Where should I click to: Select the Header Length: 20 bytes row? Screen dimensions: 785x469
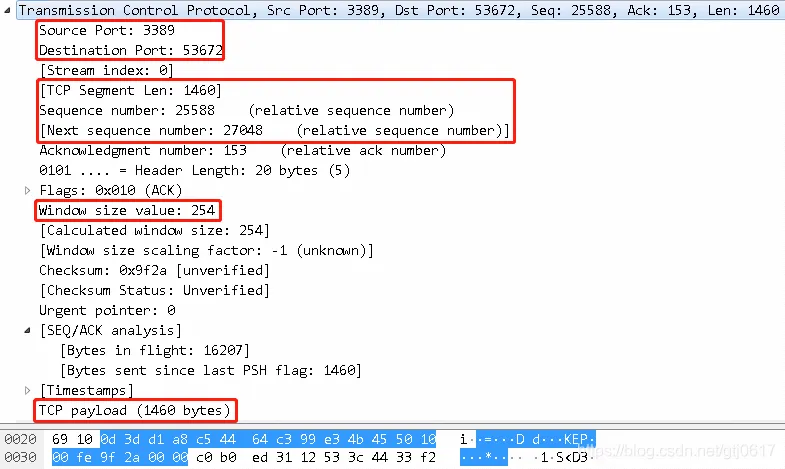(x=194, y=170)
